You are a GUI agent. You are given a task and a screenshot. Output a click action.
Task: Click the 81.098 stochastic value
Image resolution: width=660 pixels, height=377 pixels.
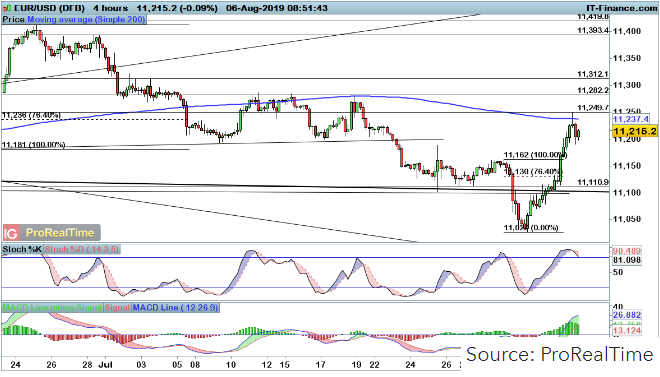pyautogui.click(x=627, y=260)
